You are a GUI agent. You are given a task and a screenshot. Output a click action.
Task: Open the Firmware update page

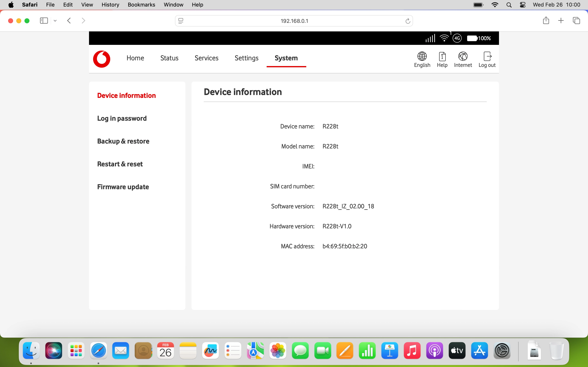(x=123, y=187)
